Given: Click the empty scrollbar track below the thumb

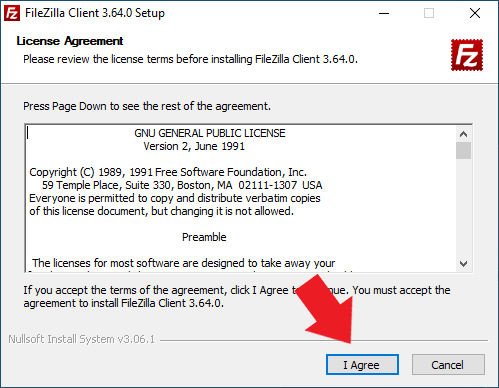Looking at the screenshot, I should point(463,207).
